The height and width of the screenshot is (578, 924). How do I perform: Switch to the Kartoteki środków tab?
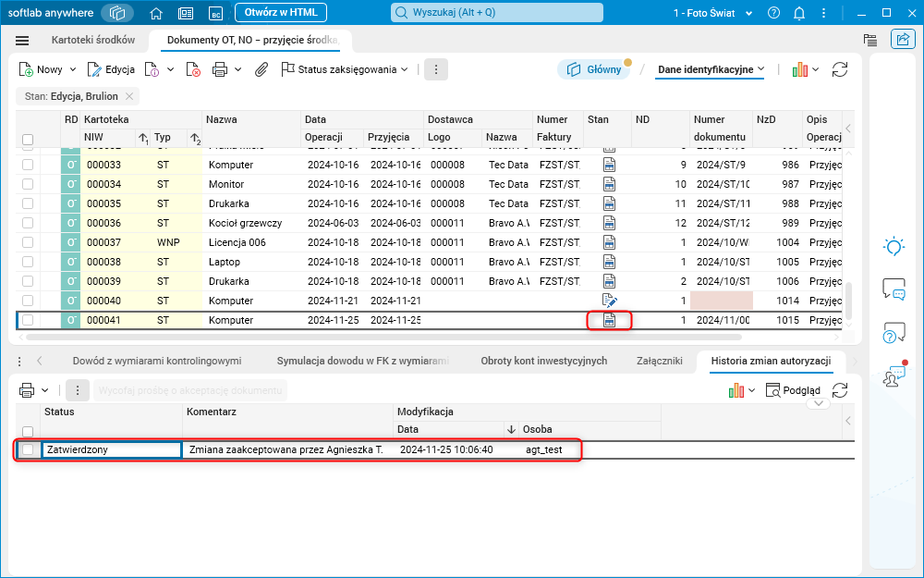pyautogui.click(x=92, y=41)
